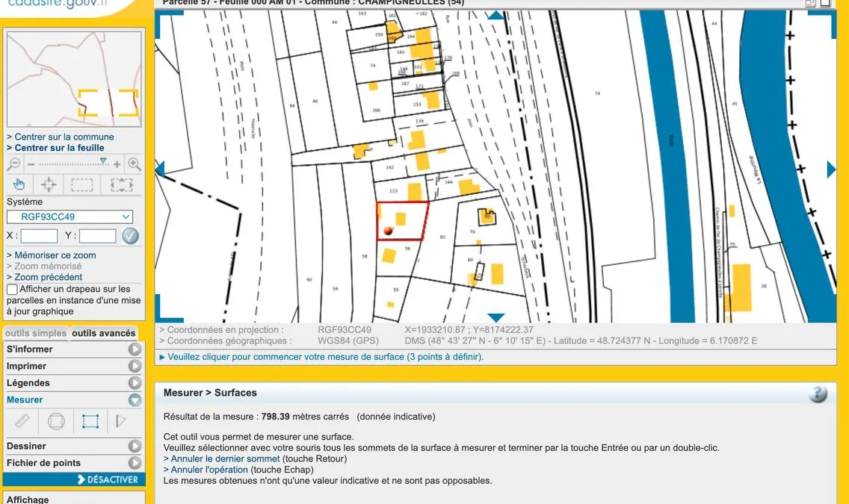Click Annuler le dernier sommet link
Screen dimensions: 849x504
pos(221,458)
